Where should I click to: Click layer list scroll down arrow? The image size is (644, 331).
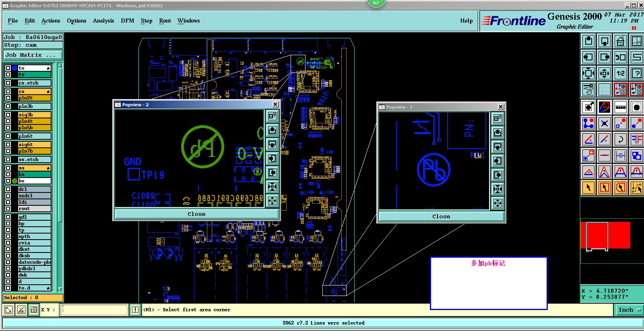coord(60,289)
